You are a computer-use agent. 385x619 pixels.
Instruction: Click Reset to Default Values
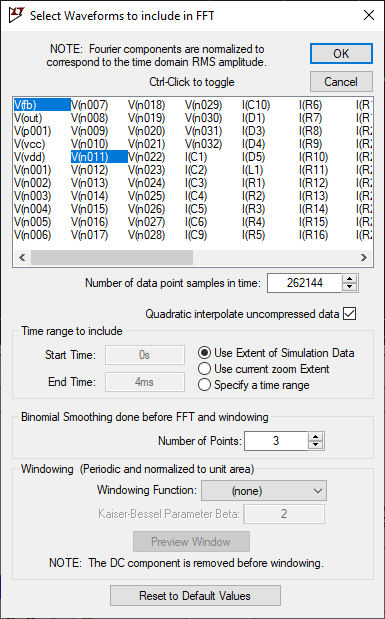coord(195,596)
